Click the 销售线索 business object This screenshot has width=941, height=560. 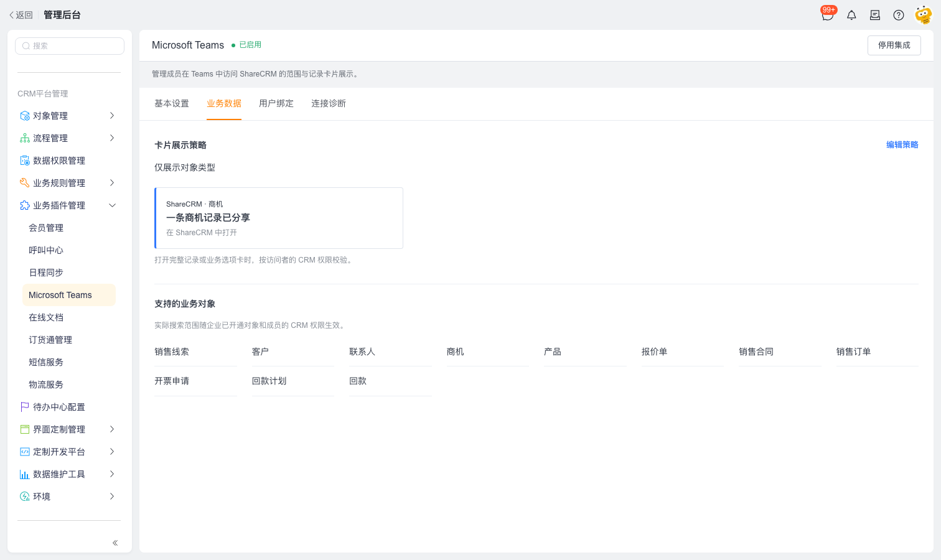point(172,352)
